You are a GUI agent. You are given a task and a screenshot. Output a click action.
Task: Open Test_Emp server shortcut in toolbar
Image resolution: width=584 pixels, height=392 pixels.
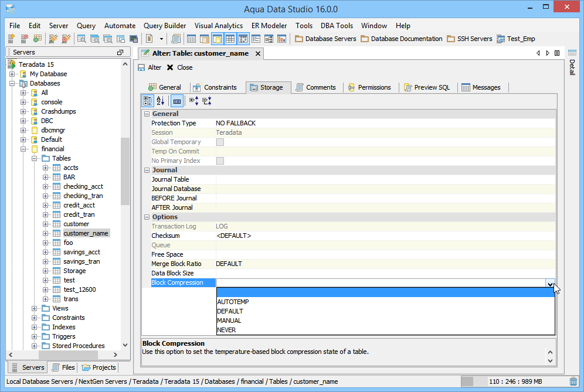tap(515, 39)
